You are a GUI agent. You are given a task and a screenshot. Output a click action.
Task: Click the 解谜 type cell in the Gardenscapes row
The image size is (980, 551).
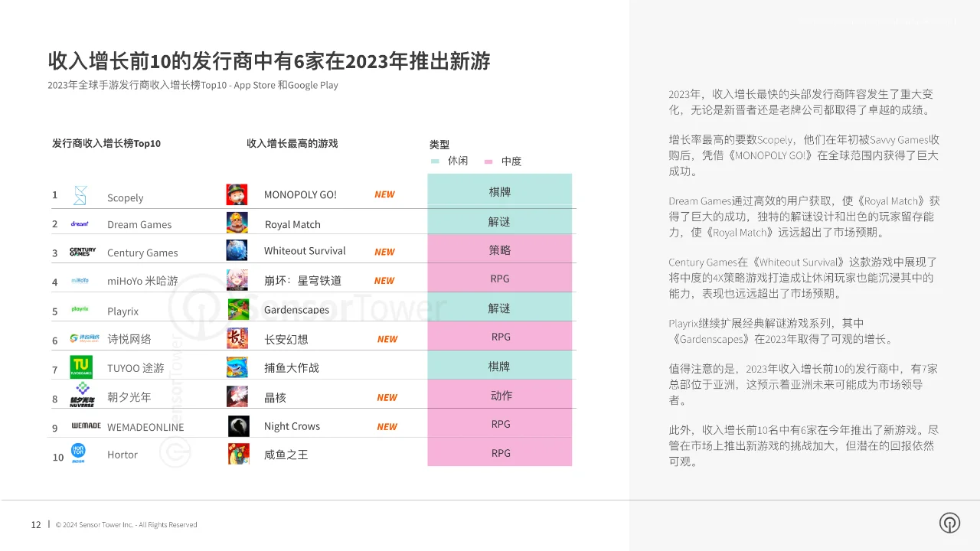coord(499,307)
